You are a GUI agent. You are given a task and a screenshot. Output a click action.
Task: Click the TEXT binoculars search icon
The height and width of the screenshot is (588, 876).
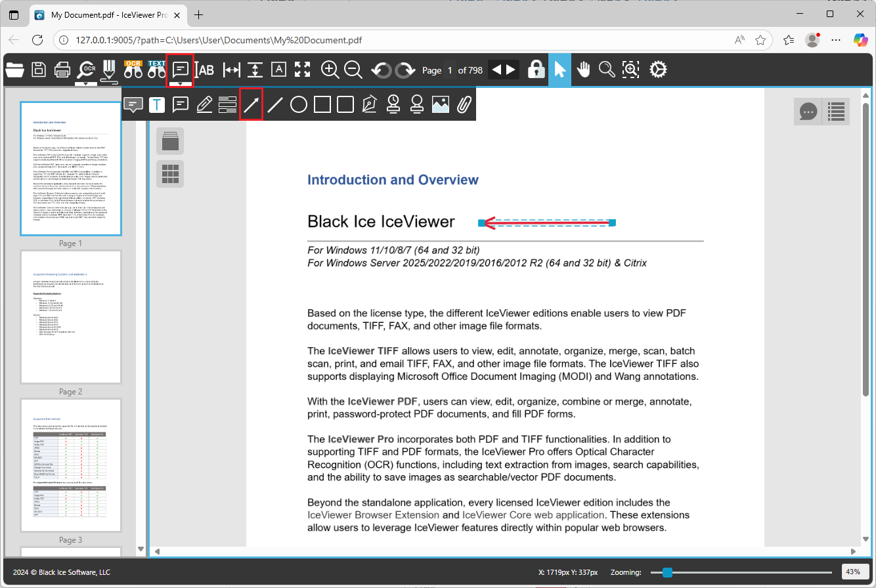coord(156,70)
